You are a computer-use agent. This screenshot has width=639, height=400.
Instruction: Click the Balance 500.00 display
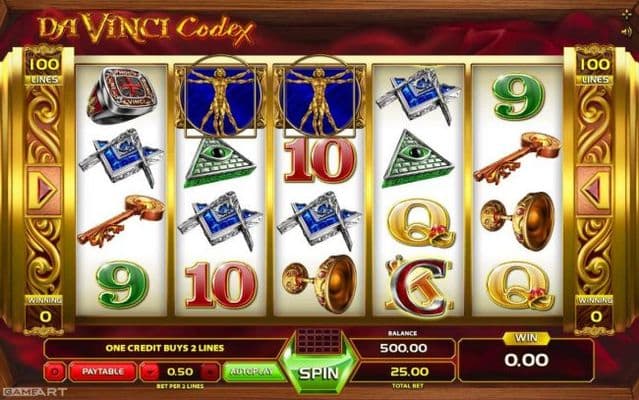click(403, 348)
